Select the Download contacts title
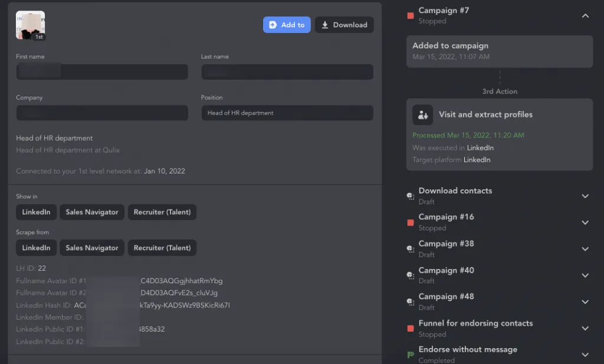The image size is (604, 364). click(455, 191)
